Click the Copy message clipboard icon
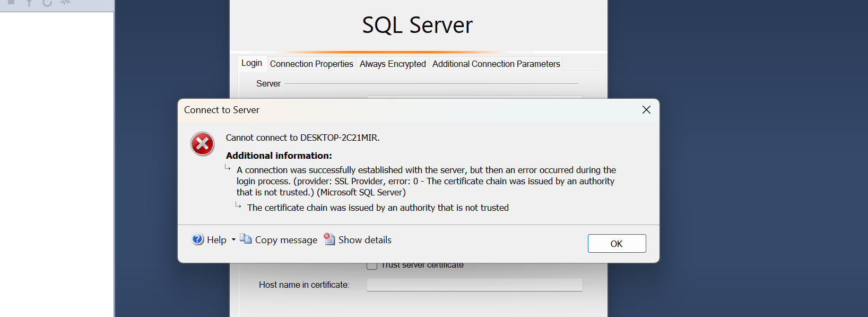 pyautogui.click(x=246, y=239)
